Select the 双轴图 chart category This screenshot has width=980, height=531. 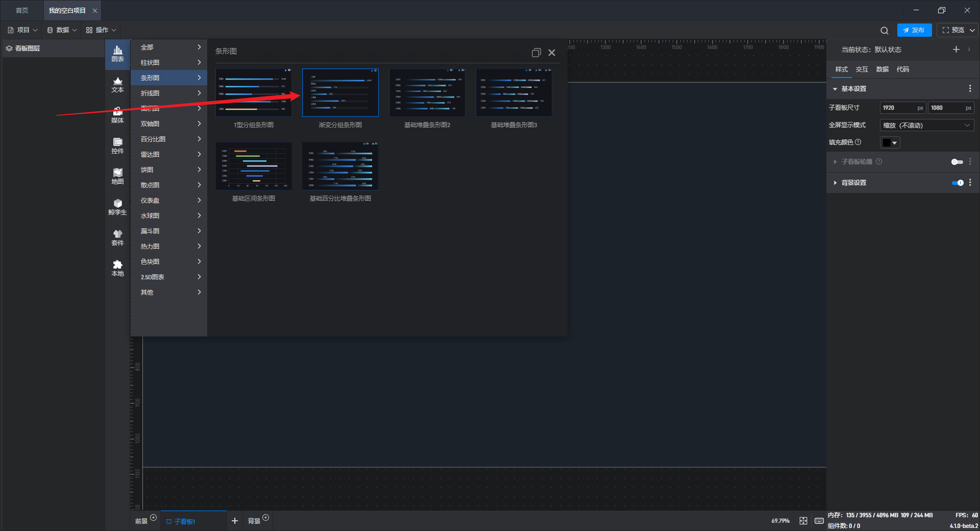coord(169,124)
